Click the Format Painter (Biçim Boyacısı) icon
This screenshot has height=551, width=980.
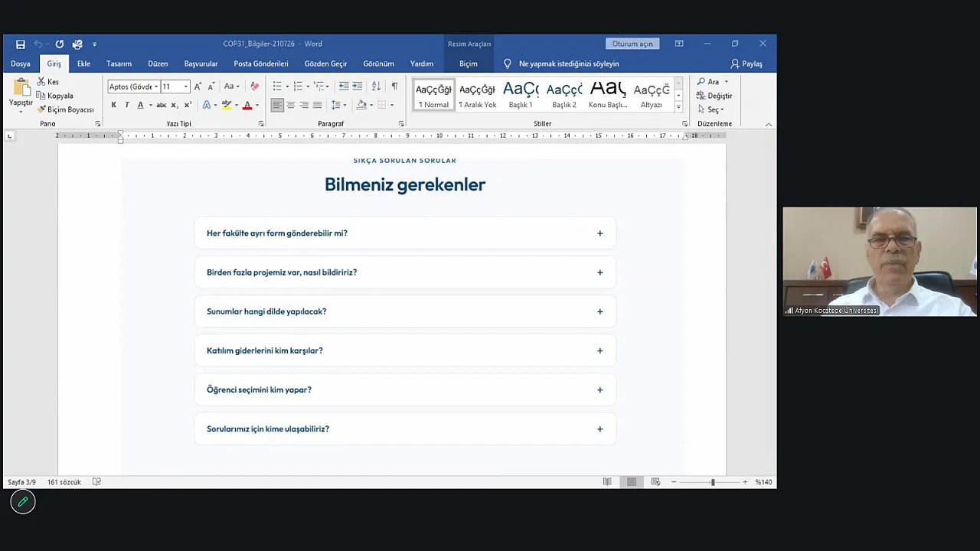[x=41, y=109]
